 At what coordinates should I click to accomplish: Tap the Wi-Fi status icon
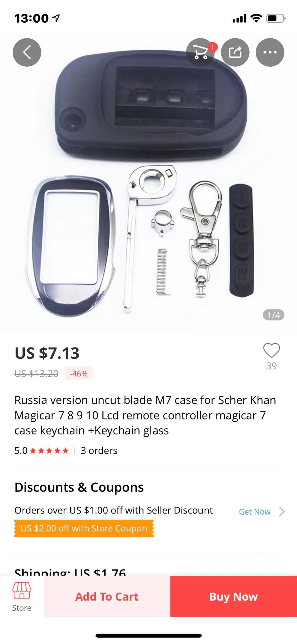[x=256, y=19]
